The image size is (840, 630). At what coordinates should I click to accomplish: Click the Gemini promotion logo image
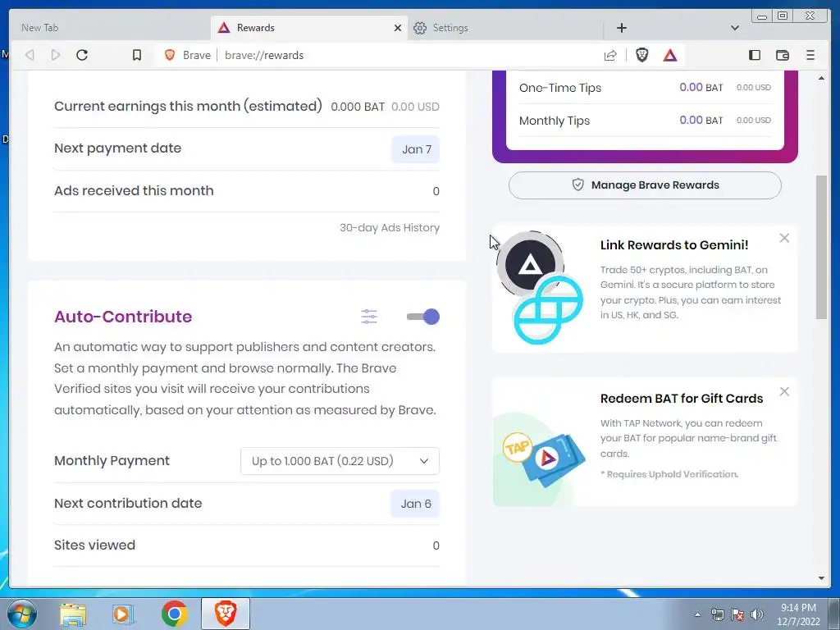click(x=540, y=288)
